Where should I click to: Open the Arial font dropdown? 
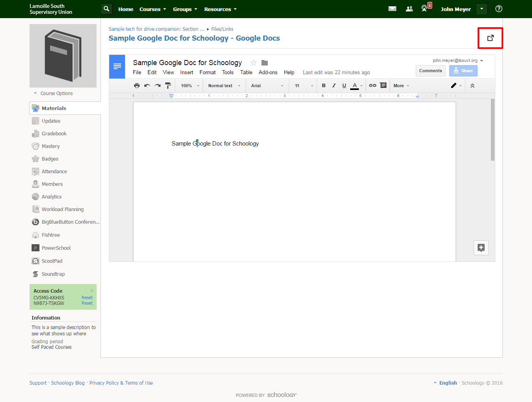[x=267, y=86]
